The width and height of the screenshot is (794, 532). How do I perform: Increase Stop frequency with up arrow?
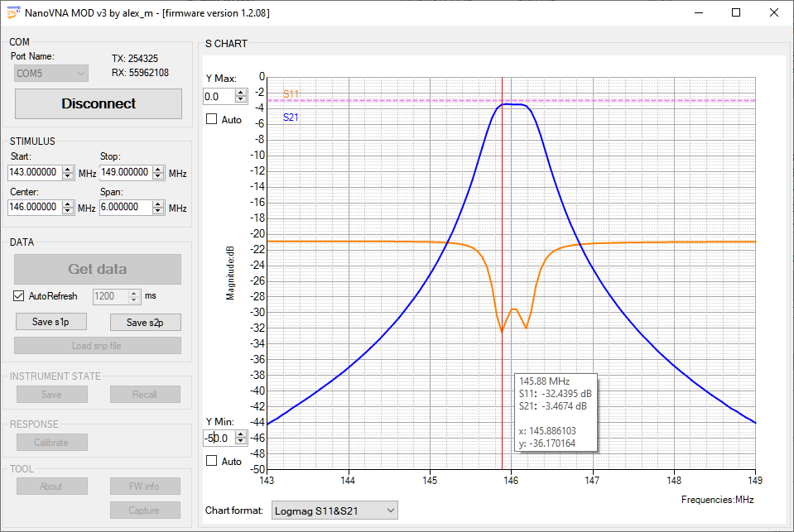tap(158, 170)
